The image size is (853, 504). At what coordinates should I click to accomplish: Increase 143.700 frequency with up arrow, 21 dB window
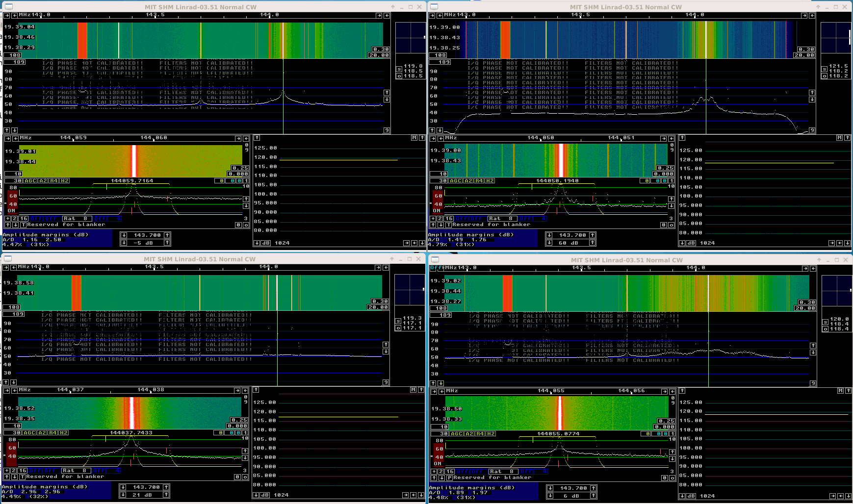[x=166, y=487]
